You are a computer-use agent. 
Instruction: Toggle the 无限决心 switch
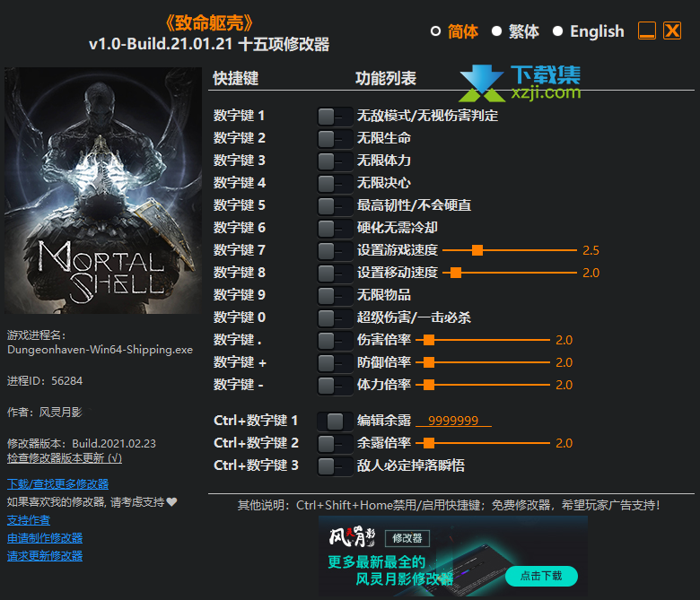pyautogui.click(x=335, y=184)
